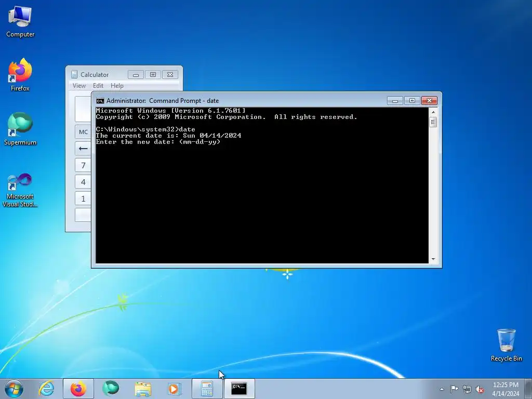This screenshot has height=399, width=532.
Task: Open the clock showing 12:25 PM
Action: [x=506, y=389]
